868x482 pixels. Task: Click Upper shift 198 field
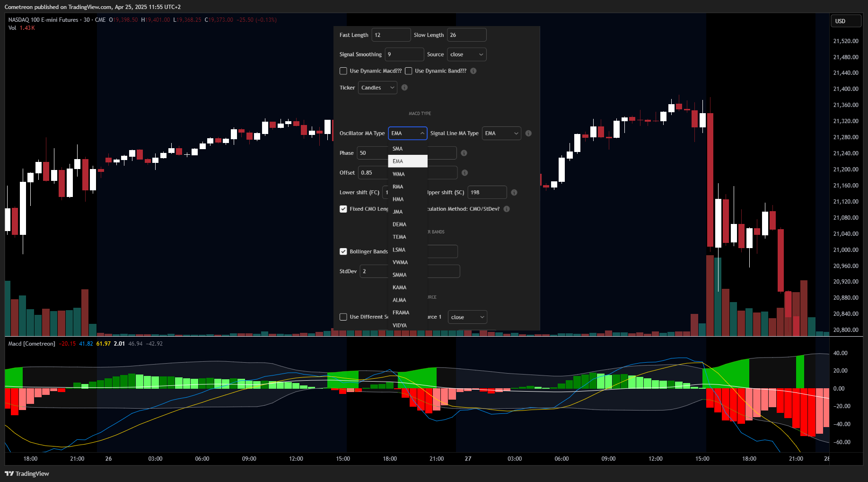point(487,193)
